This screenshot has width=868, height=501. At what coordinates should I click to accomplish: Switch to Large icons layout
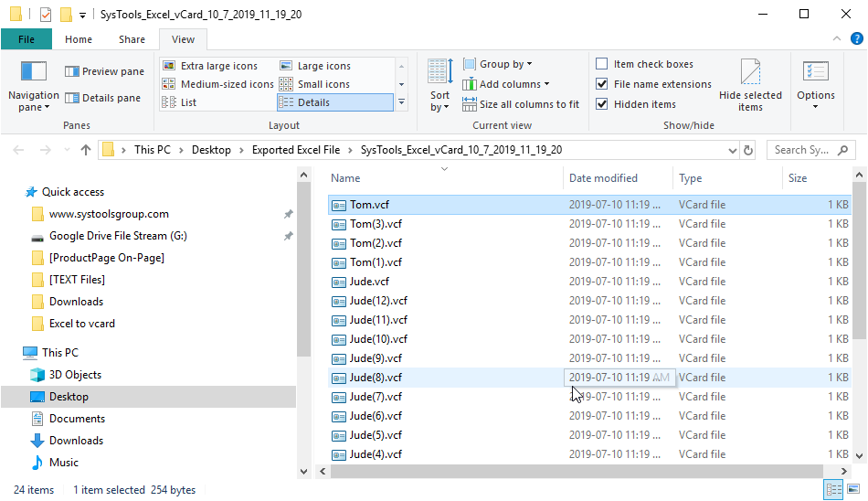point(315,66)
